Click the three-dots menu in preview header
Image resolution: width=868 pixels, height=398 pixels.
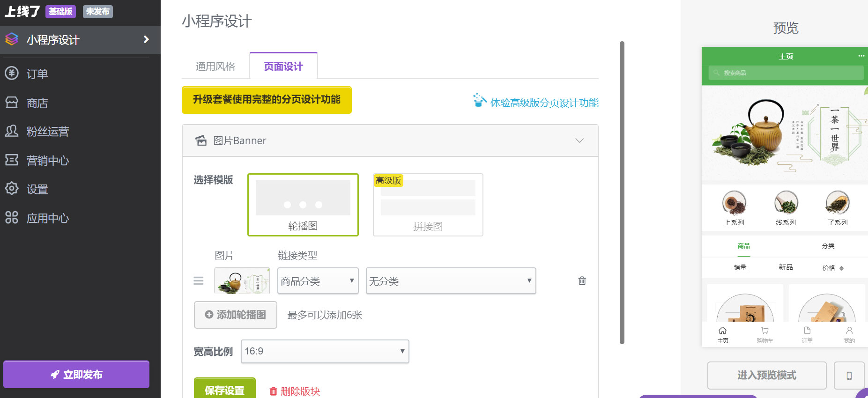[861, 56]
